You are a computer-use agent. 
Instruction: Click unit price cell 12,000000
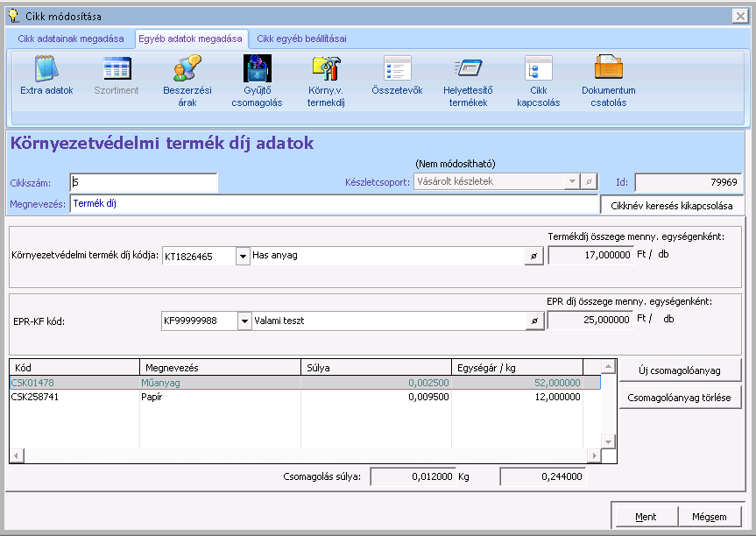[x=518, y=397]
